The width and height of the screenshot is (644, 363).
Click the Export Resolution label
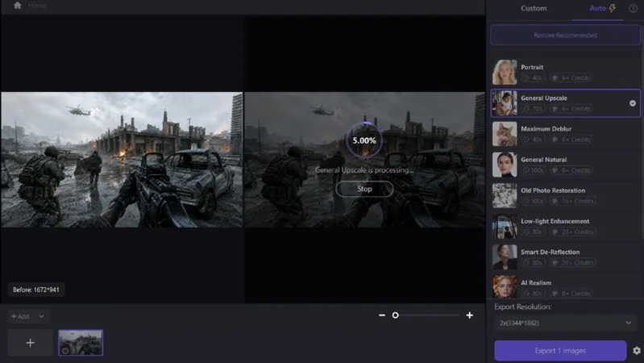[522, 307]
